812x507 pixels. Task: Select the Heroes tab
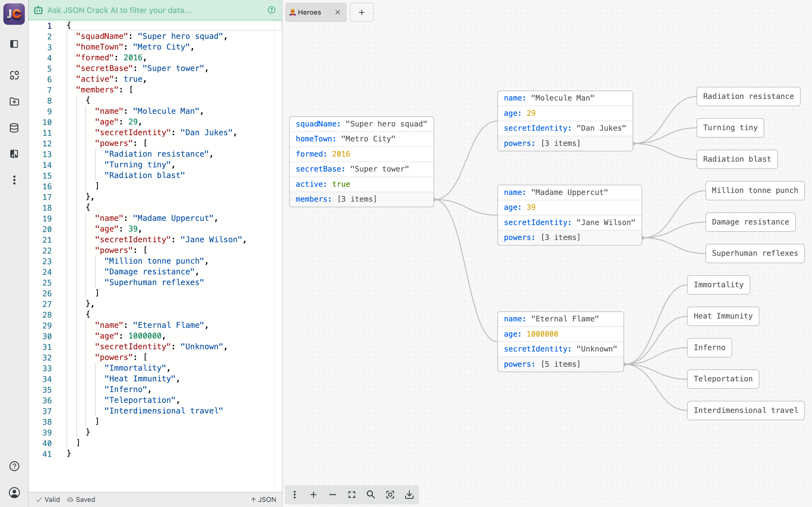pos(309,12)
